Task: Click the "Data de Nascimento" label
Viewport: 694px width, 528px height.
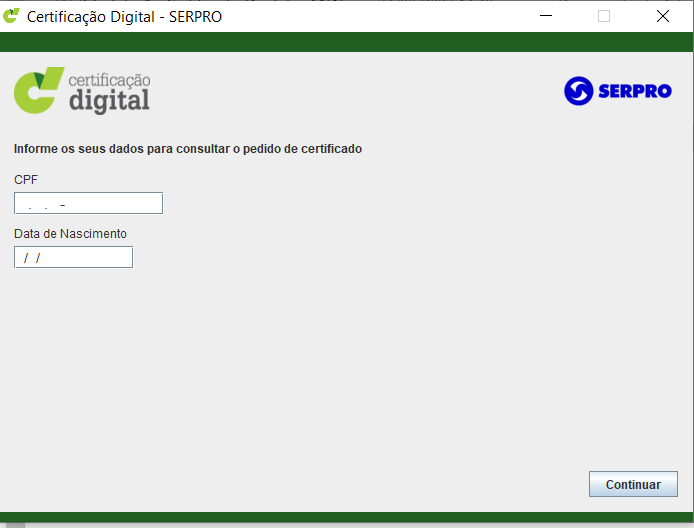Action: point(70,233)
